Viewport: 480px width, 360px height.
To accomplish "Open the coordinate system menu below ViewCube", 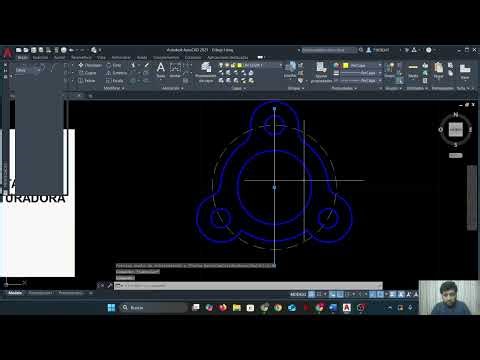I will 456,156.
